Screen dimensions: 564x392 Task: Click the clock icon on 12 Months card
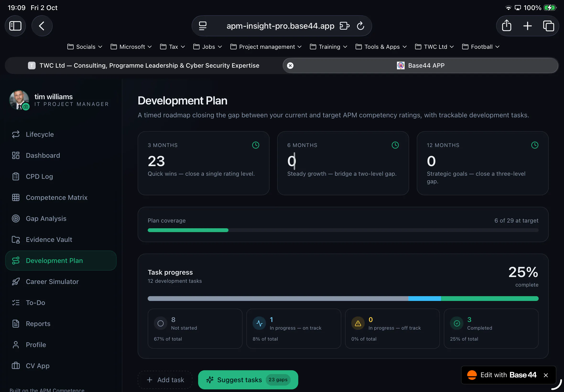(x=535, y=145)
